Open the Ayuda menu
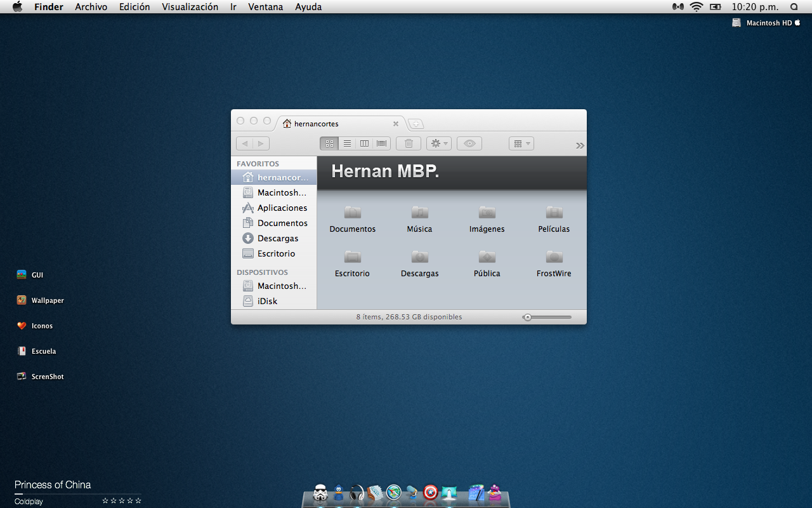The width and height of the screenshot is (812, 508). (308, 7)
